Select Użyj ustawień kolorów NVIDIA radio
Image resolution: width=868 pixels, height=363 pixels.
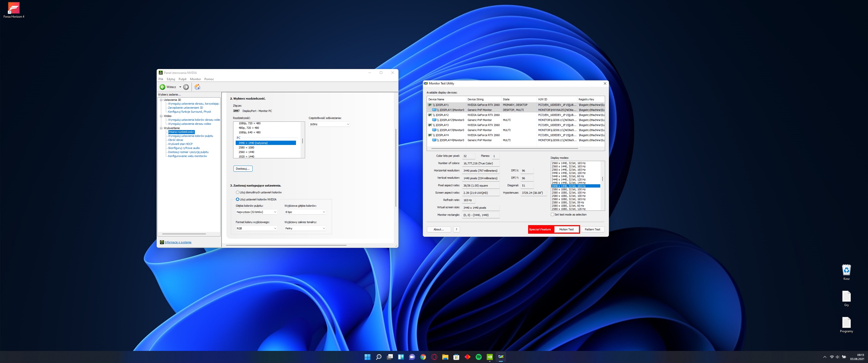[237, 199]
